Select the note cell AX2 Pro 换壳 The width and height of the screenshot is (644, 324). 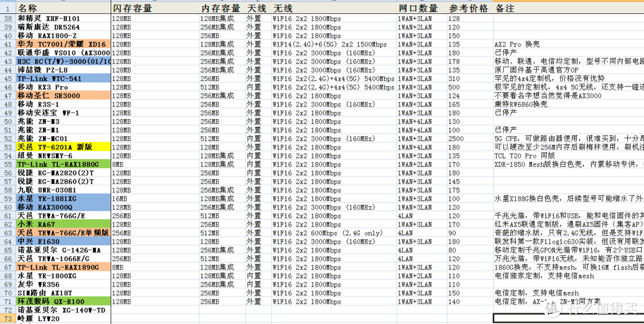[x=568, y=44]
